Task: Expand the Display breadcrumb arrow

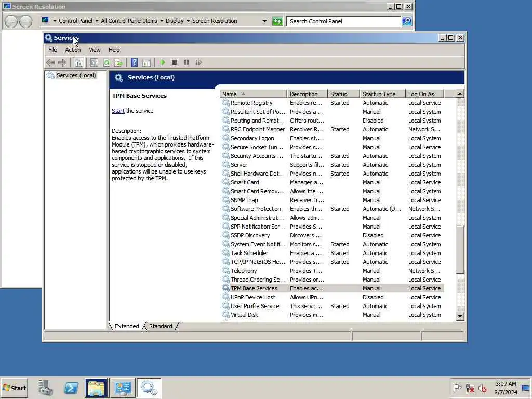Action: [x=188, y=21]
